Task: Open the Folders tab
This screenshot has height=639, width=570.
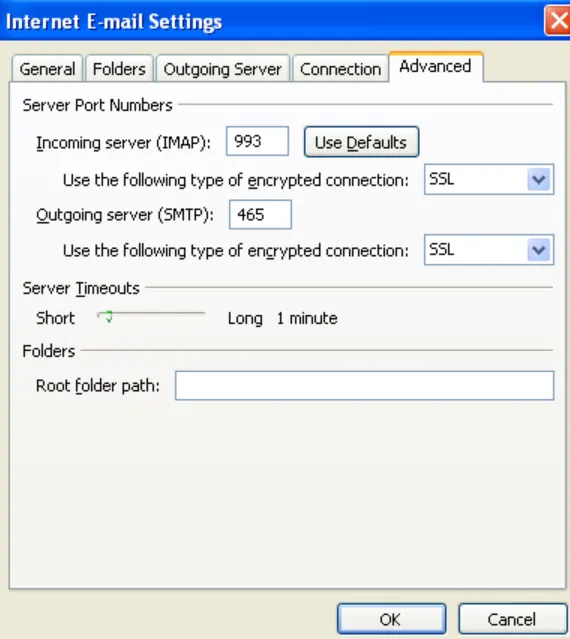Action: (119, 68)
